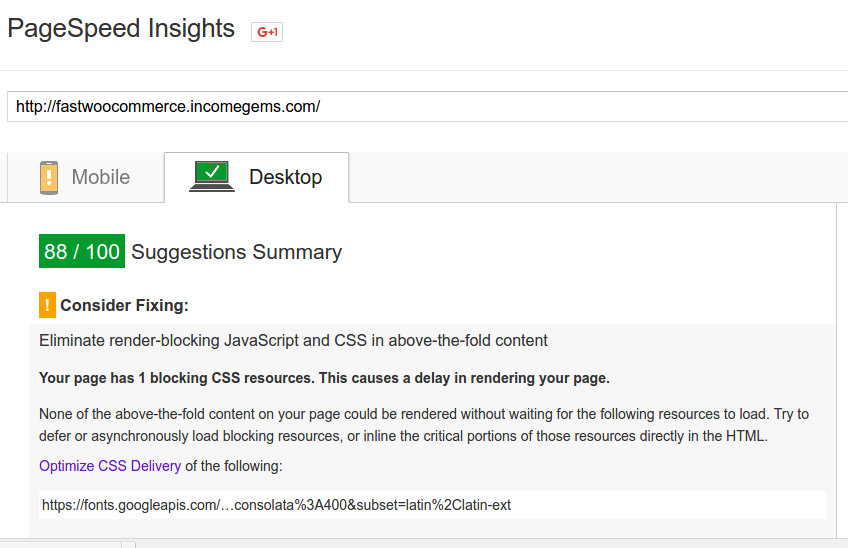Click the Desktop tab label text
848x548 pixels.
point(286,177)
